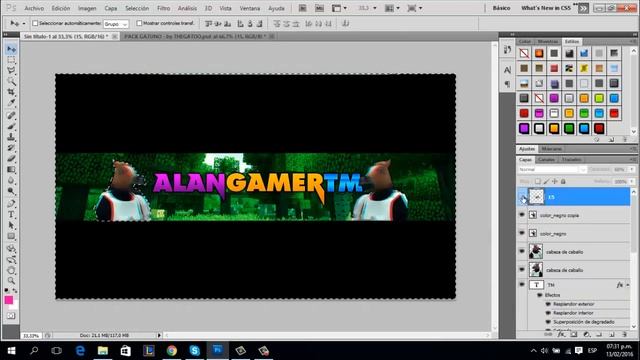Screen dimensions: 640x360
Task: Open Photoshop from the Windows taskbar
Action: coord(217,350)
